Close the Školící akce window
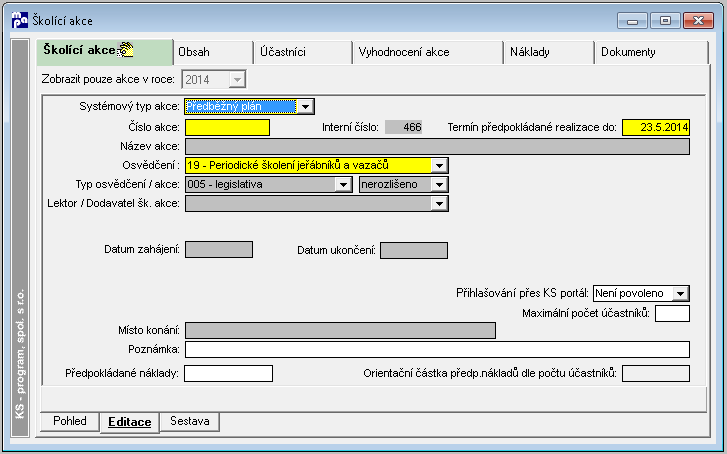Image resolution: width=727 pixels, height=454 pixels. 698,21
